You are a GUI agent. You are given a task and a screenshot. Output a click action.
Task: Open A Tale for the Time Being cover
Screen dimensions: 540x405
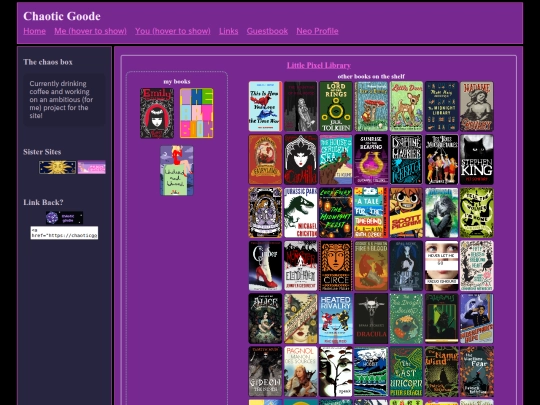371,212
